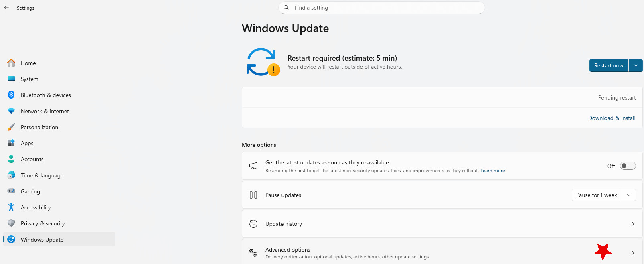Viewport: 644px width, 264px height.
Task: Click the back arrow in Settings header
Action: [x=6, y=8]
